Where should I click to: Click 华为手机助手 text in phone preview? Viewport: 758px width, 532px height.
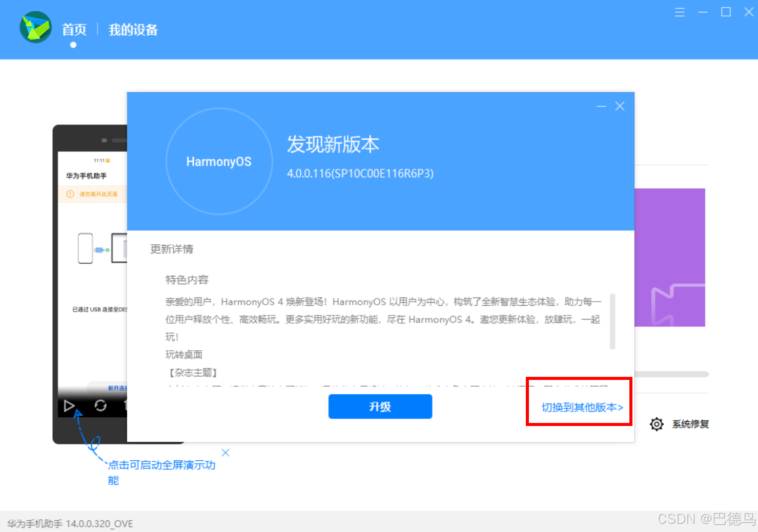(86, 176)
